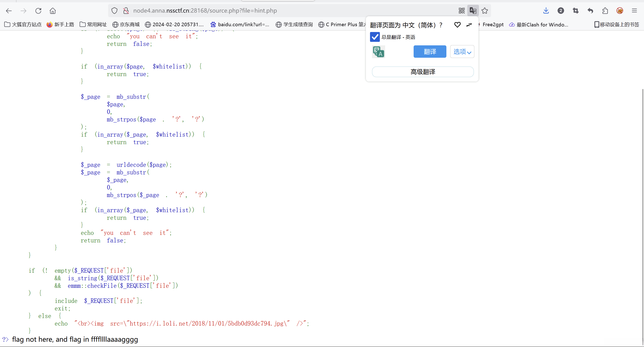
Task: Click the QR code icon in address bar
Action: [462, 11]
